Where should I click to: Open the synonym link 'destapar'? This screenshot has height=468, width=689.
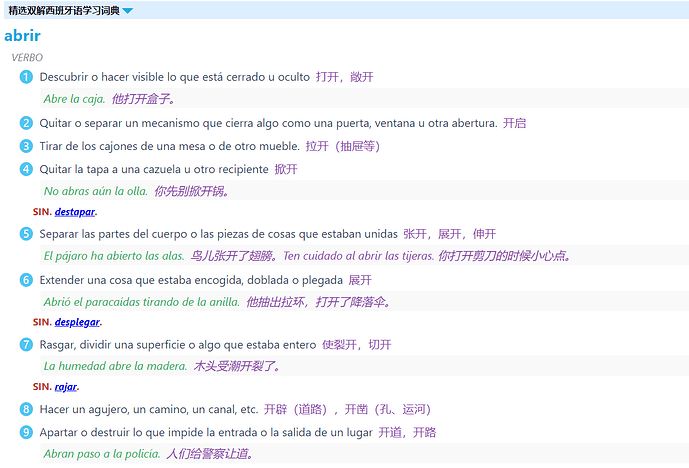(x=75, y=212)
